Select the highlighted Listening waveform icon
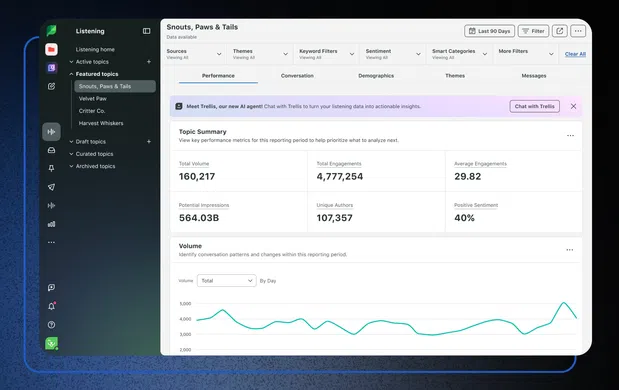619x390 pixels. pos(51,132)
